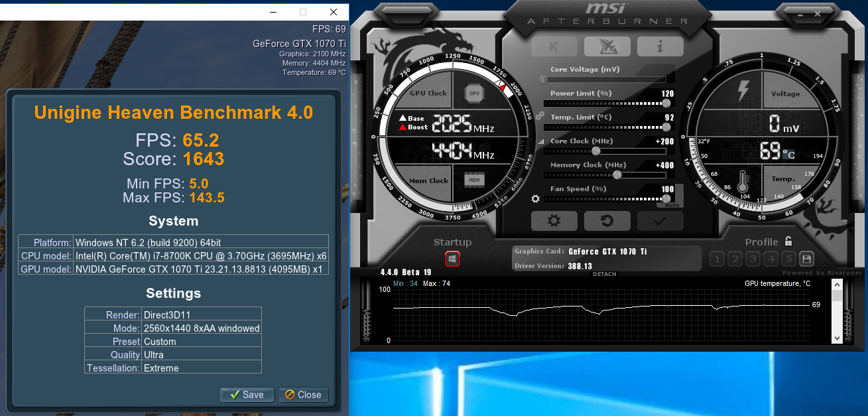Click the profile lock padlock icon
The width and height of the screenshot is (868, 416).
(x=788, y=242)
